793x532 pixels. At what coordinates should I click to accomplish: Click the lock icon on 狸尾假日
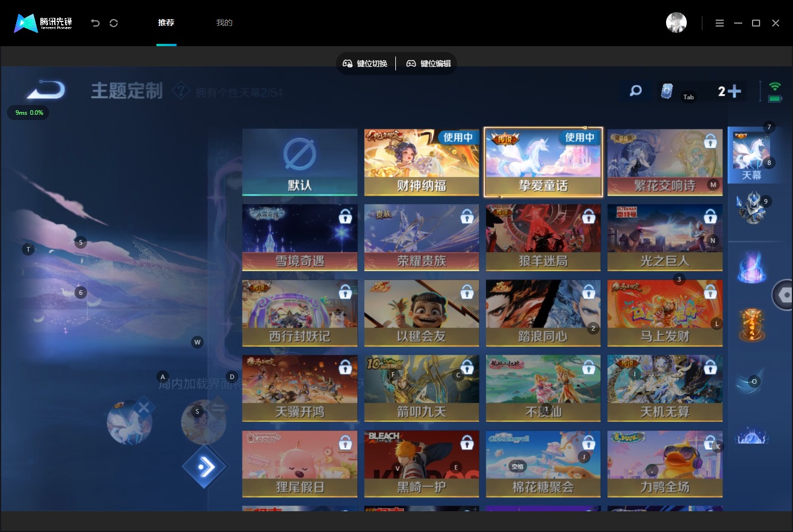click(x=345, y=443)
